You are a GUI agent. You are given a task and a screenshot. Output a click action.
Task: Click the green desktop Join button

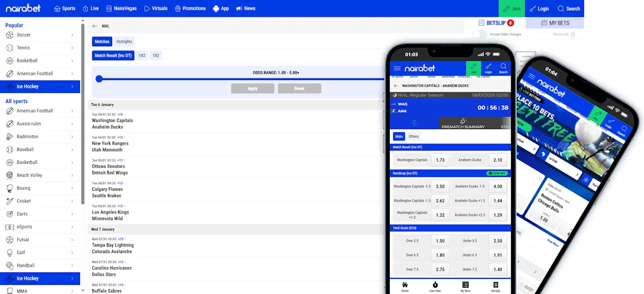pos(512,9)
